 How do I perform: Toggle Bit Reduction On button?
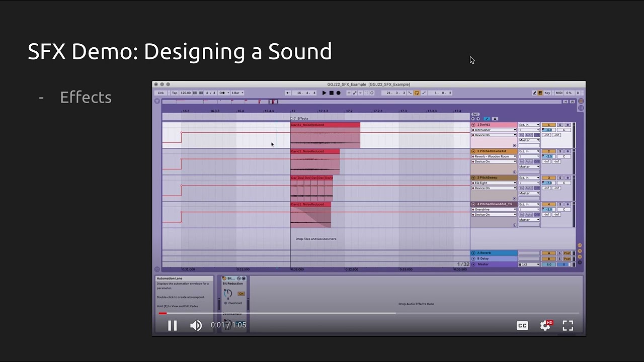(241, 294)
